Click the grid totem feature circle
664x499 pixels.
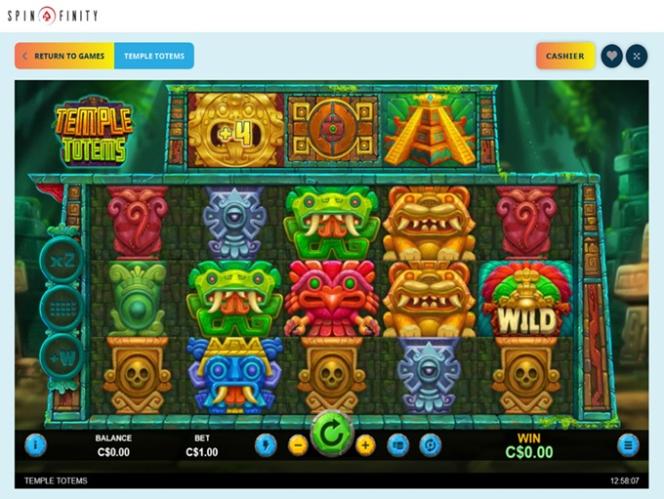pyautogui.click(x=62, y=309)
